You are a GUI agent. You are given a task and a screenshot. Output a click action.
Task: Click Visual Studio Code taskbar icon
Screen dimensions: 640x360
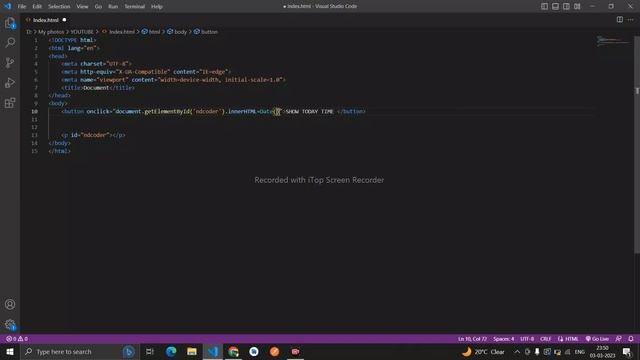[x=213, y=351]
